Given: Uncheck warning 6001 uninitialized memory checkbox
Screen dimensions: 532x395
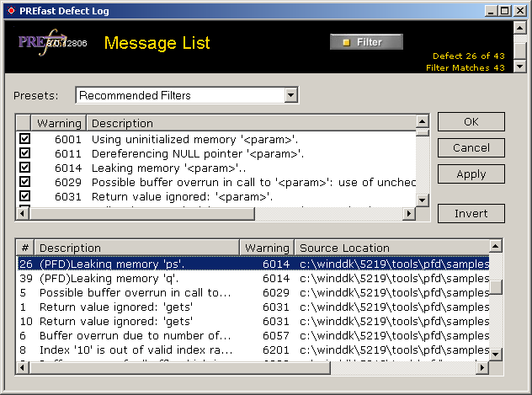Looking at the screenshot, I should [x=24, y=139].
